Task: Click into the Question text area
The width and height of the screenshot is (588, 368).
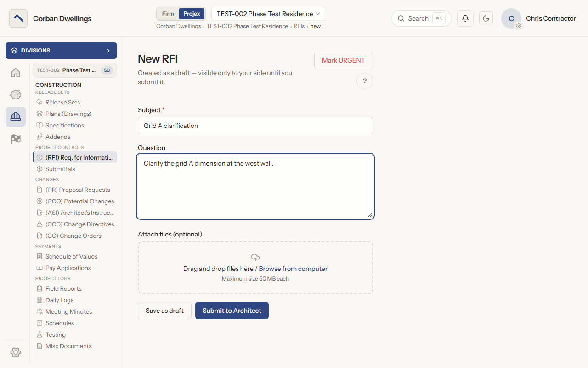Action: pyautogui.click(x=255, y=186)
